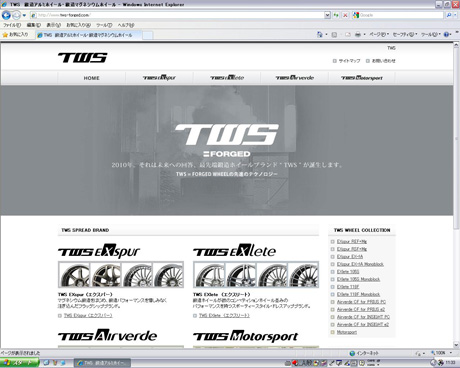
Task: Open the ページ (Page) dropdown menu
Action: click(x=379, y=34)
